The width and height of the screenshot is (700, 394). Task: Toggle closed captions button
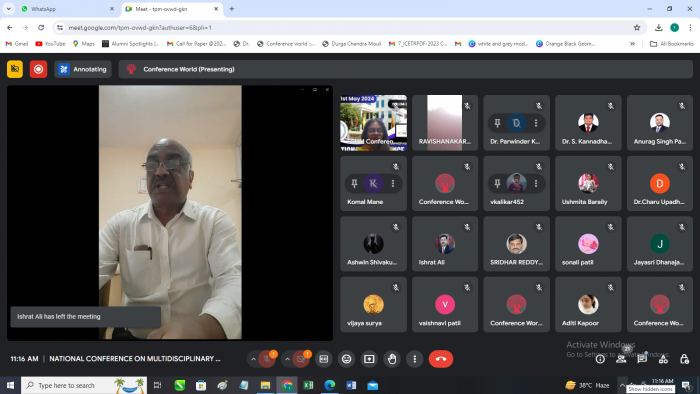[x=324, y=359]
